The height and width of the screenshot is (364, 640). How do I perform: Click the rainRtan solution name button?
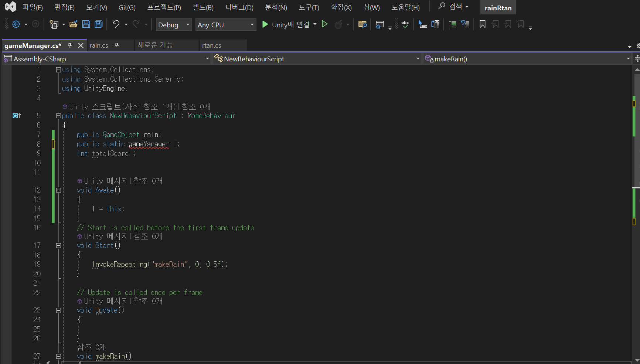[x=498, y=8]
